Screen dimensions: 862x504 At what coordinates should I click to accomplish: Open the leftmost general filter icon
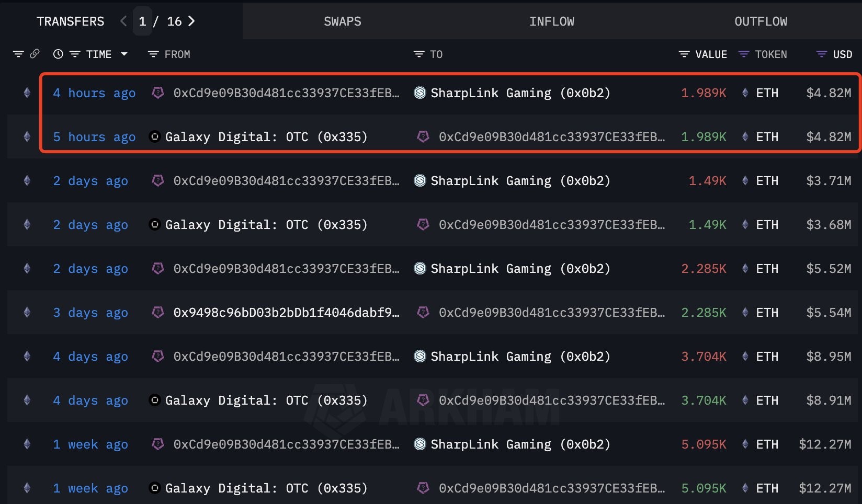point(18,54)
